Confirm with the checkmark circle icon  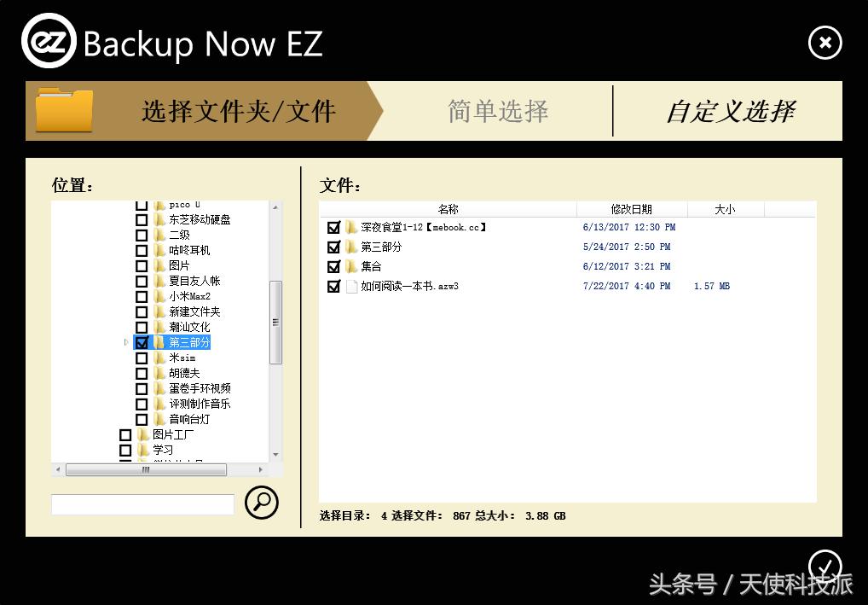click(x=825, y=567)
